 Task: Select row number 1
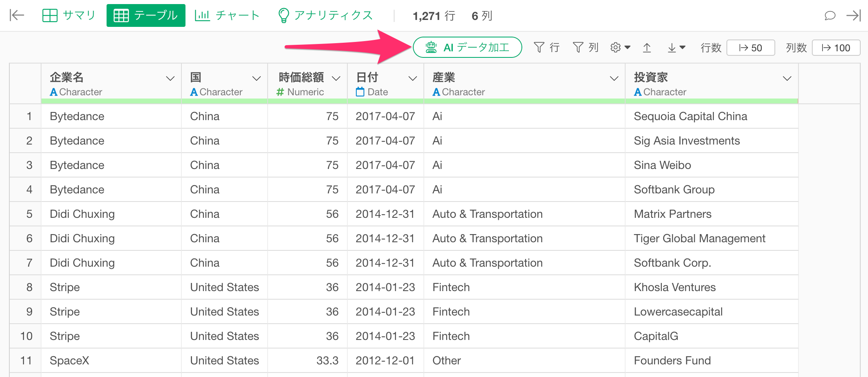pyautogui.click(x=25, y=116)
